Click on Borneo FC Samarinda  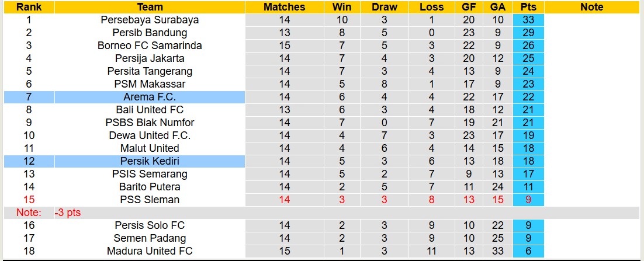pyautogui.click(x=150, y=46)
